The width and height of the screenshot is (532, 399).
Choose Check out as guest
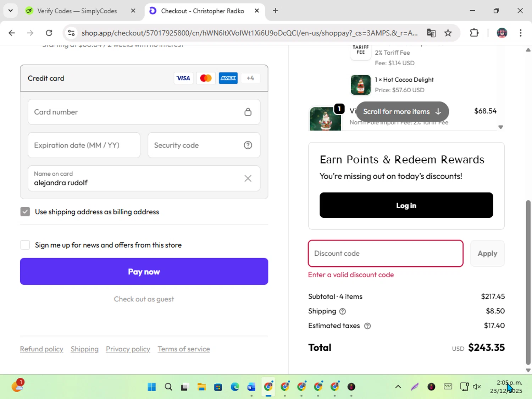tap(144, 299)
